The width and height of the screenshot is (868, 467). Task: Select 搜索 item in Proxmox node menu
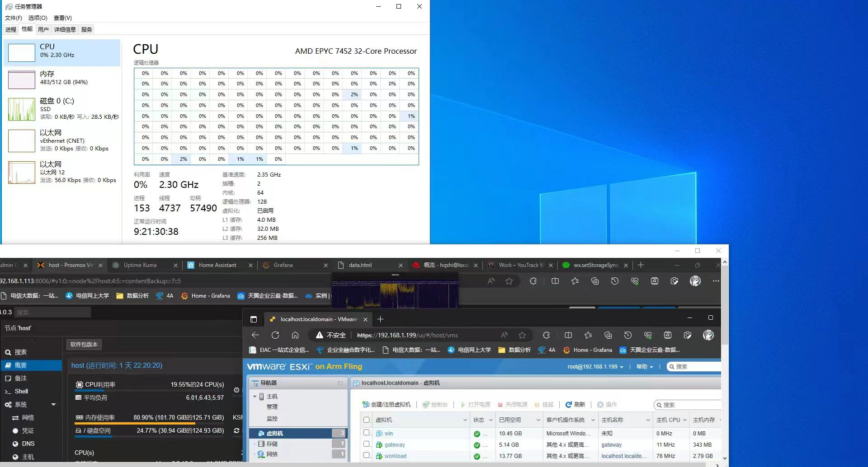pyautogui.click(x=31, y=352)
